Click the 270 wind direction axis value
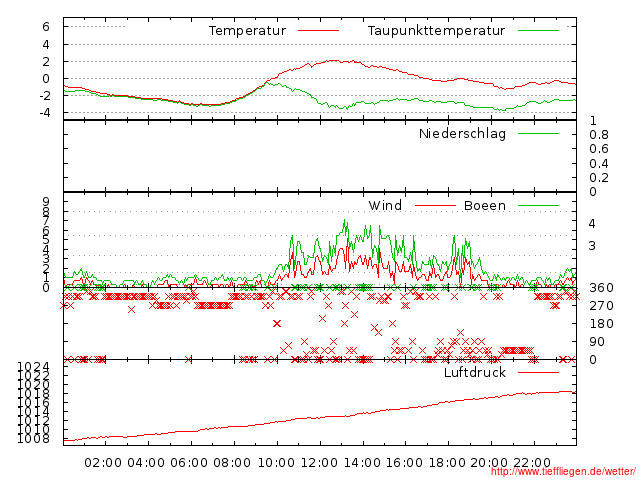The width and height of the screenshot is (640, 480). [601, 306]
